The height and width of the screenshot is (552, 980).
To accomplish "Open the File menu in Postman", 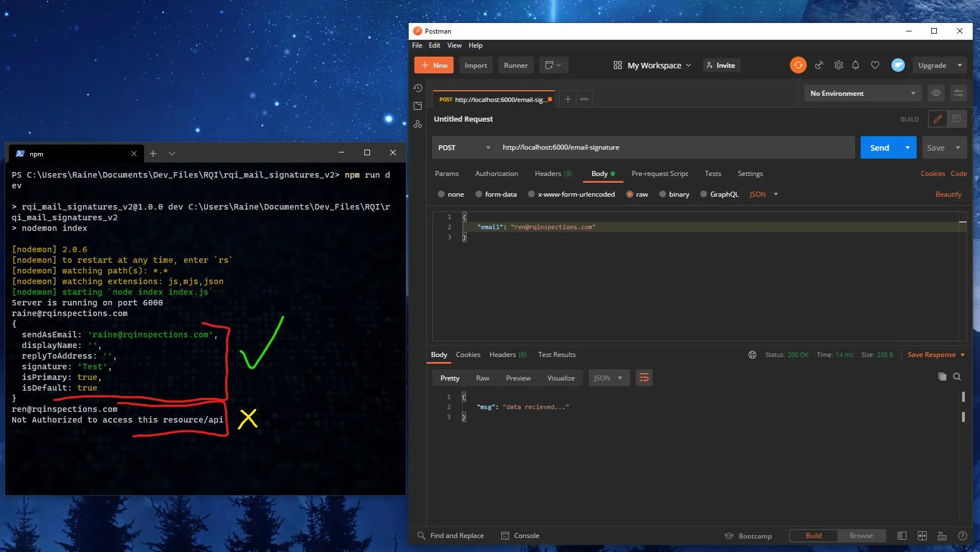I will 417,45.
